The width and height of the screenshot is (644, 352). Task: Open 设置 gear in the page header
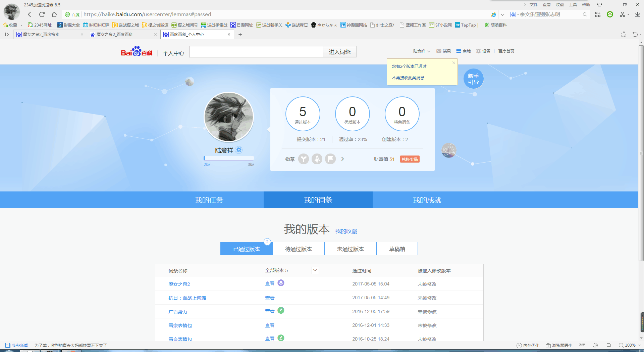point(479,51)
